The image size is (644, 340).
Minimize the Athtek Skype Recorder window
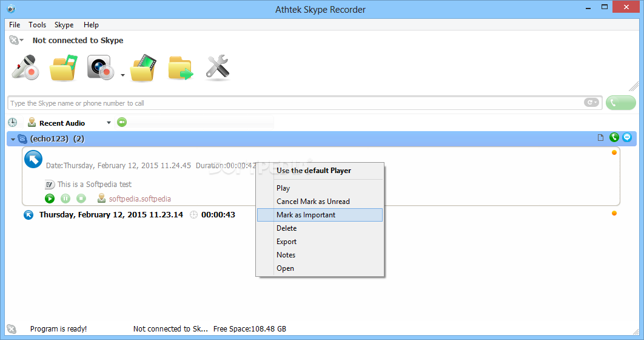click(588, 7)
